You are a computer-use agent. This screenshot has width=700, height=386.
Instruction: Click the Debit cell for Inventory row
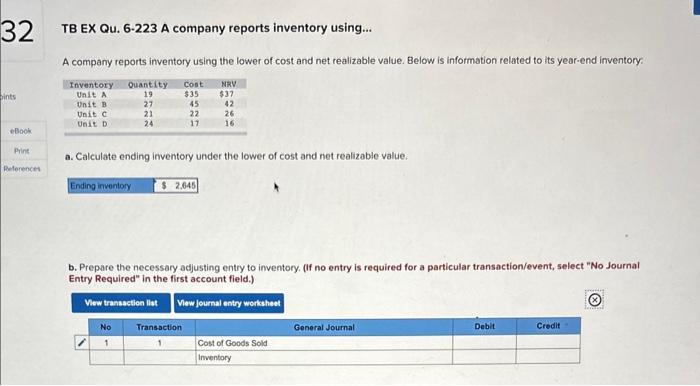click(x=484, y=357)
